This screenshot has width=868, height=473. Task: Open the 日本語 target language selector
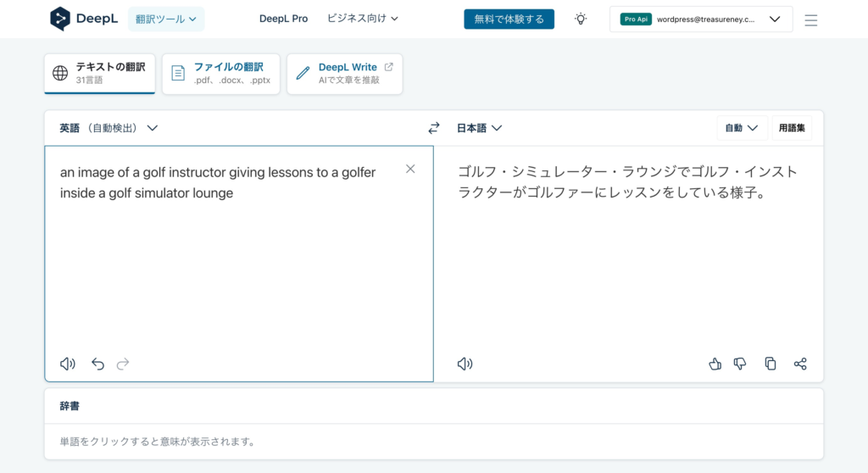[x=480, y=128]
